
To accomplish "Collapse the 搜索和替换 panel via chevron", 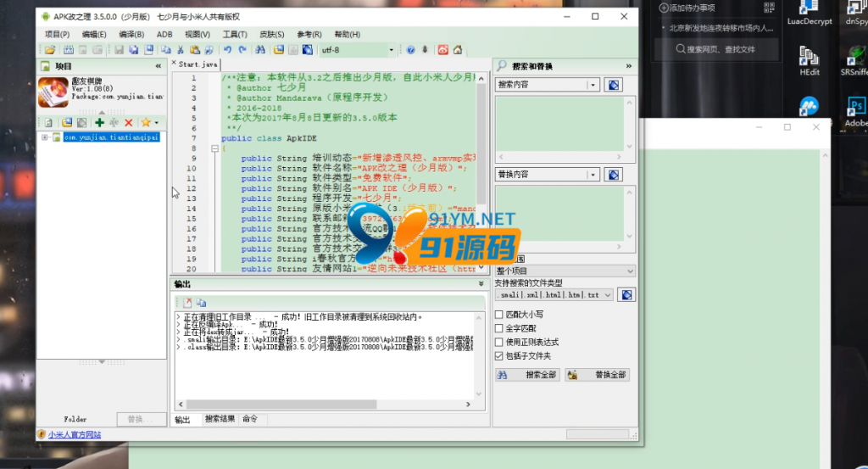I will pos(629,66).
